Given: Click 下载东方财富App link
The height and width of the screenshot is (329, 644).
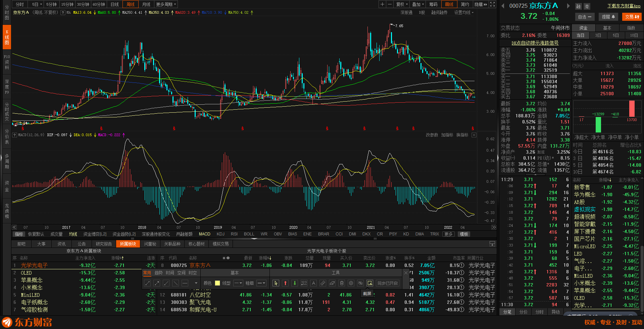Looking at the screenshot, I should [624, 6].
